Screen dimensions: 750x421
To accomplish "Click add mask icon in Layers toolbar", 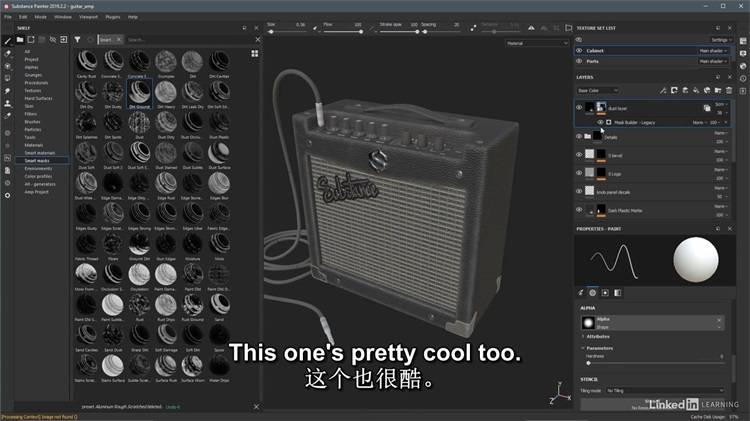I will tap(674, 90).
